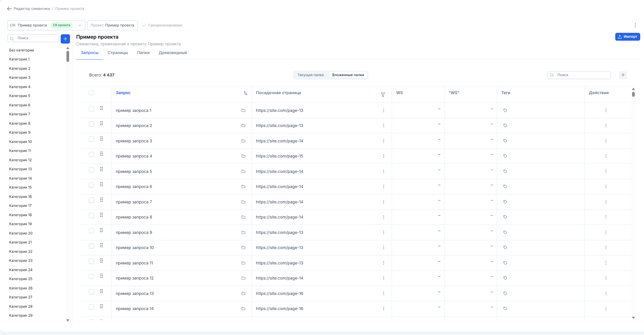Image resolution: width=644 pixels, height=335 pixels.
Task: Click the table search field at top right
Action: pos(579,75)
